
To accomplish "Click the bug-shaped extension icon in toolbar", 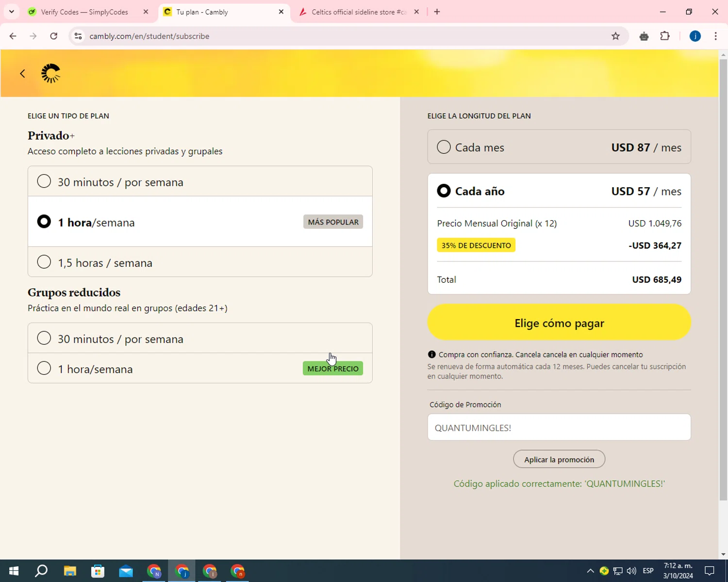I will click(x=644, y=36).
